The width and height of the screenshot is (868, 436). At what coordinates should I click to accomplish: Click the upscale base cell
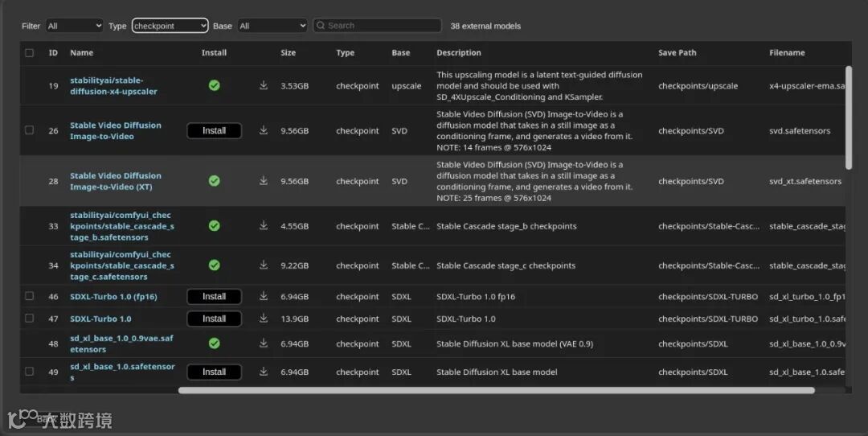407,86
